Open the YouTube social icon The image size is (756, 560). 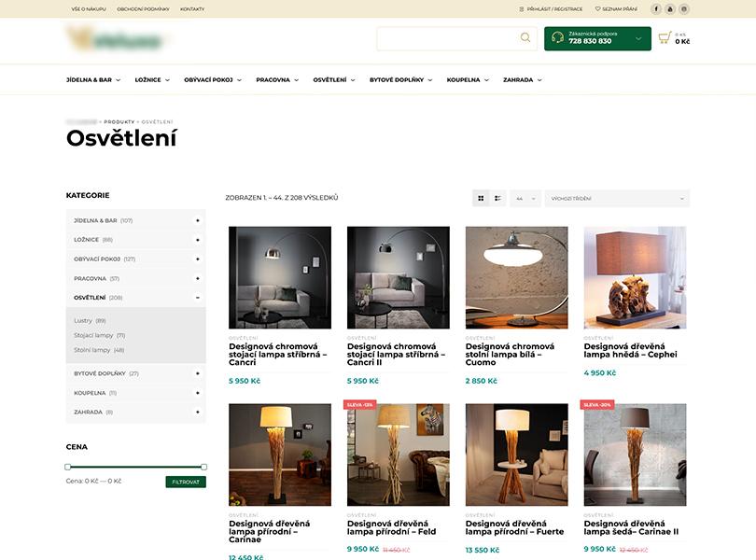670,8
